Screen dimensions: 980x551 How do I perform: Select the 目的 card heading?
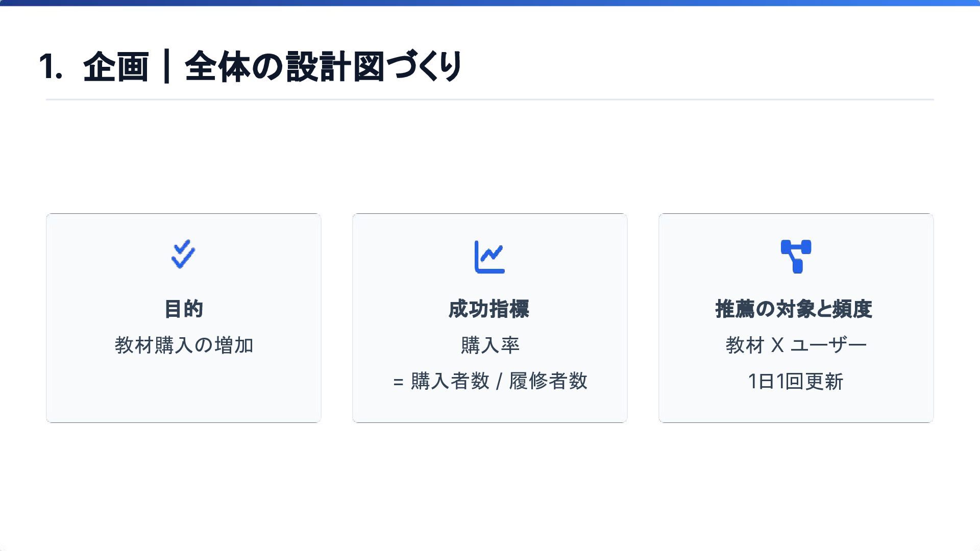click(183, 309)
